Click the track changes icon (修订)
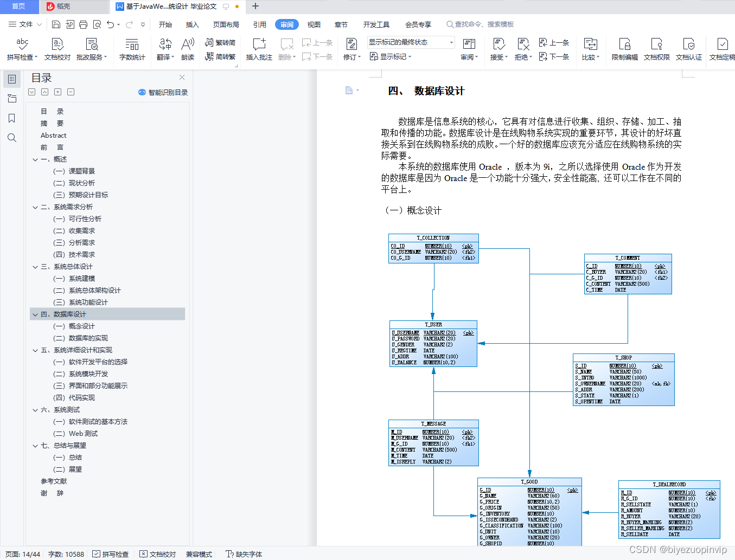 [351, 44]
